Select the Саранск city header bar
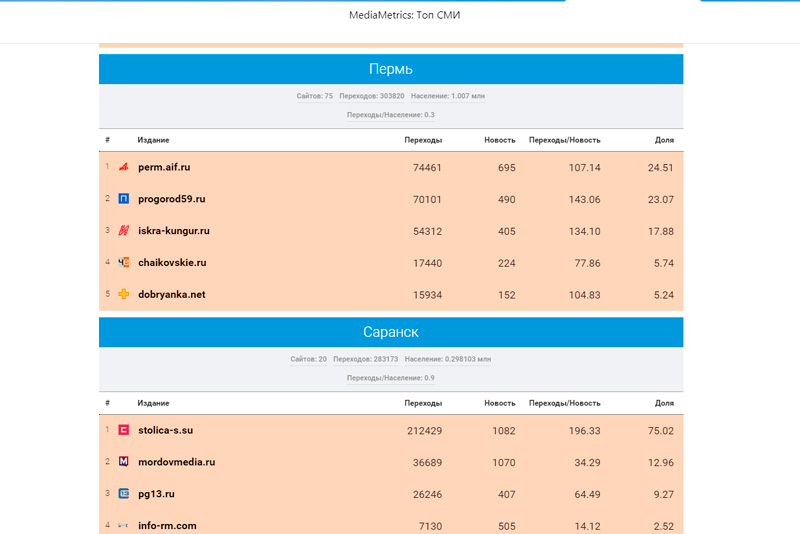This screenshot has height=534, width=800. click(x=391, y=332)
